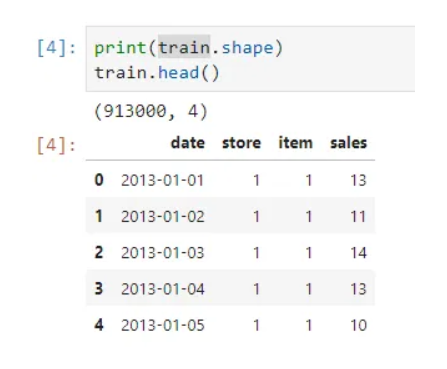
Task: Click train.head() on the second code line
Action: coord(157,73)
